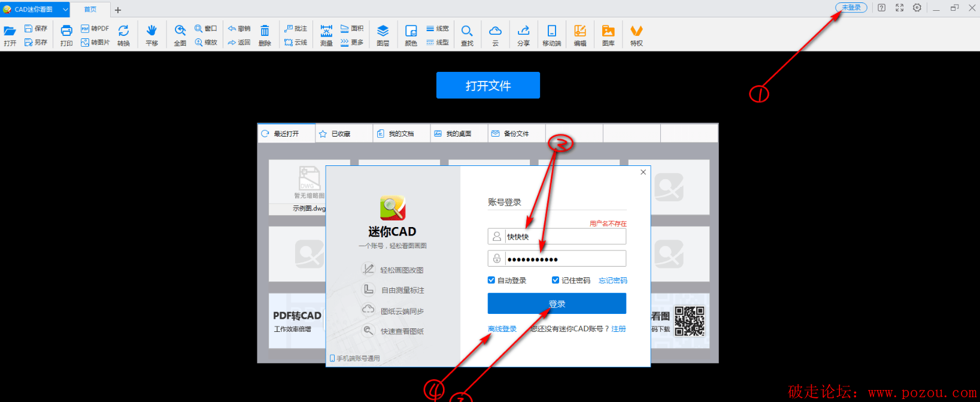Click the 编辑 edit icon
Image resolution: width=980 pixels, height=402 pixels.
[x=580, y=35]
